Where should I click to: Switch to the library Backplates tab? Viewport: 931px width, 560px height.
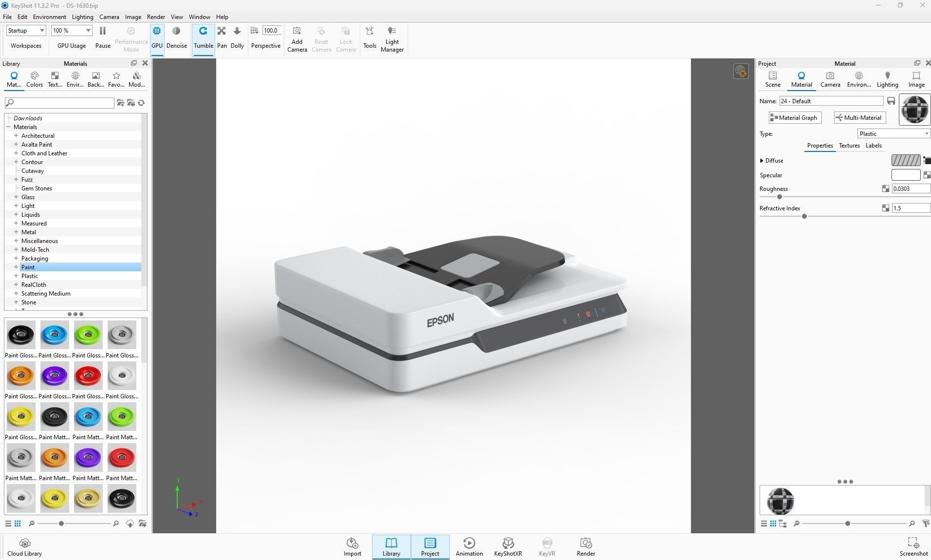click(x=95, y=79)
